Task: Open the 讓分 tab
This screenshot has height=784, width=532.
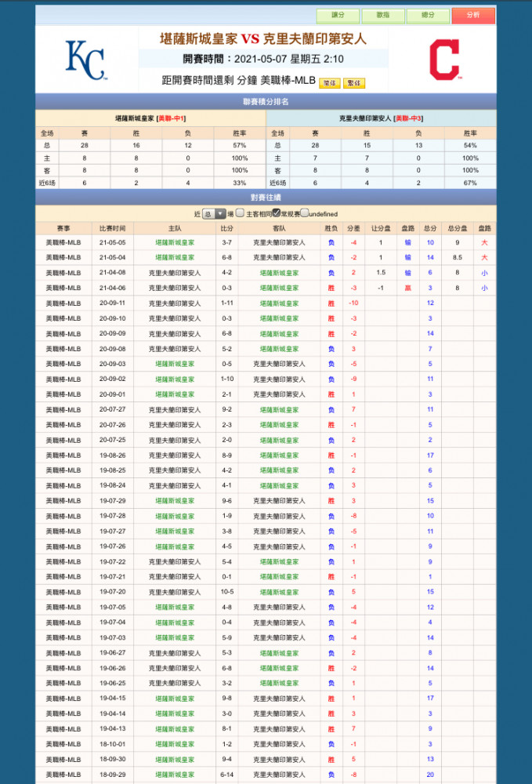Action: point(338,16)
